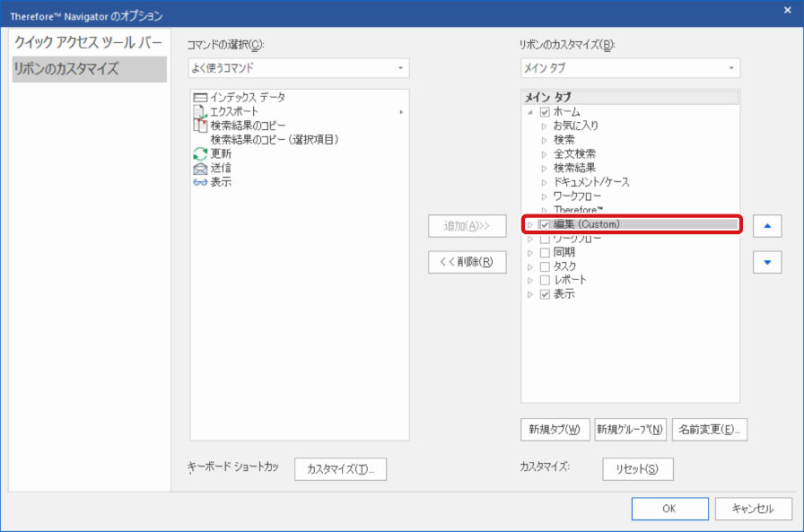Enable the 同期 tab checkbox
The width and height of the screenshot is (804, 532).
[545, 253]
